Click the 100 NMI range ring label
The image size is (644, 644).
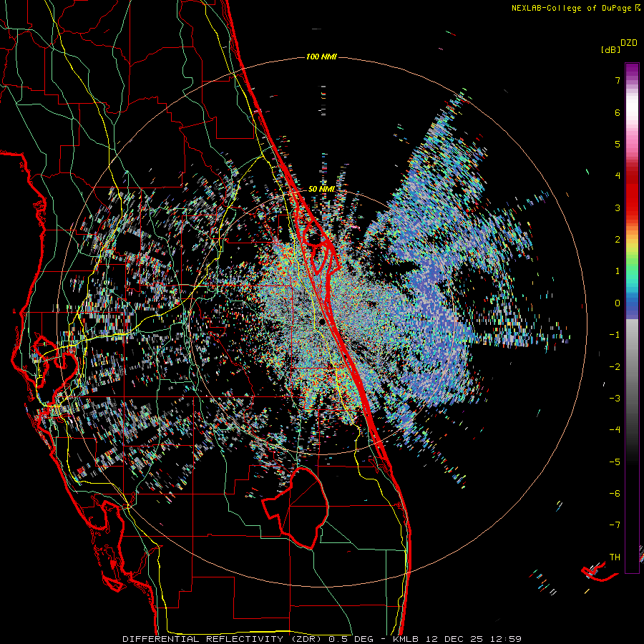pyautogui.click(x=321, y=57)
